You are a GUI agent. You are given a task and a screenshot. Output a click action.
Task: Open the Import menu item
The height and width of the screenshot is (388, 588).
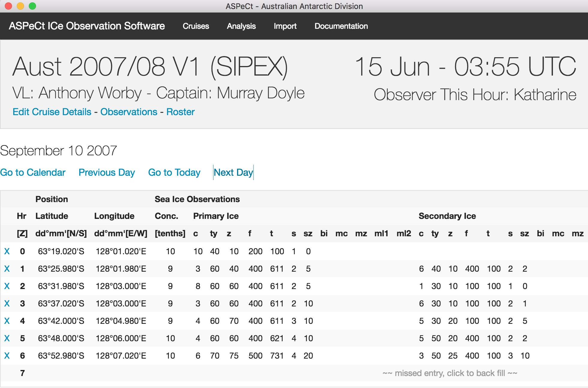coord(285,26)
